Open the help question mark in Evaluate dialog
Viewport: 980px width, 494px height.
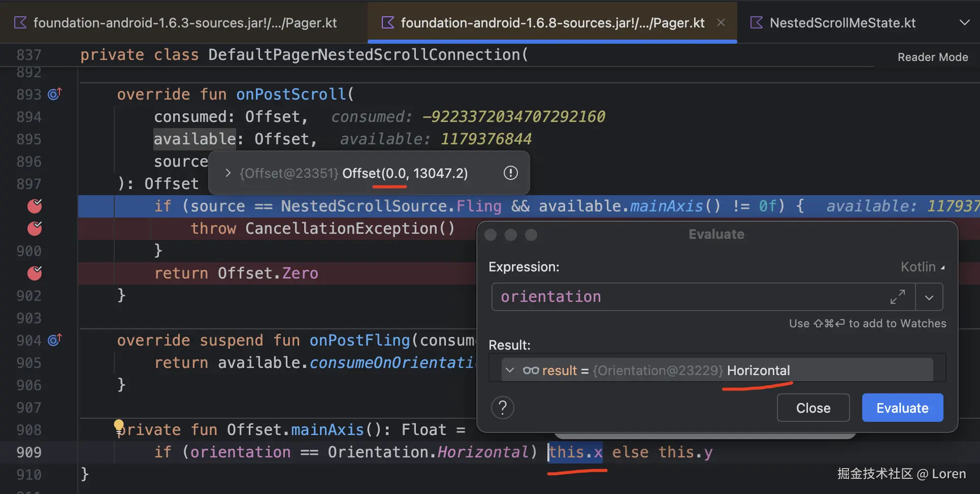click(502, 408)
